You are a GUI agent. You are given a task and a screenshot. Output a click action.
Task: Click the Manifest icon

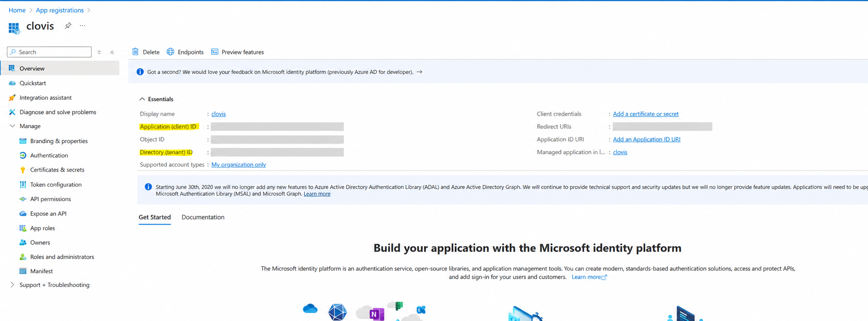[23, 271]
